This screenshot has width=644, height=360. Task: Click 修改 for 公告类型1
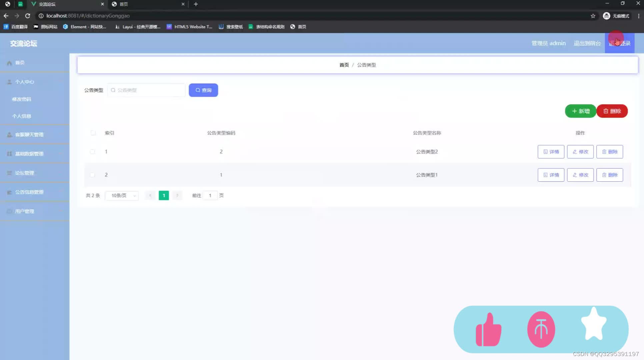click(580, 175)
